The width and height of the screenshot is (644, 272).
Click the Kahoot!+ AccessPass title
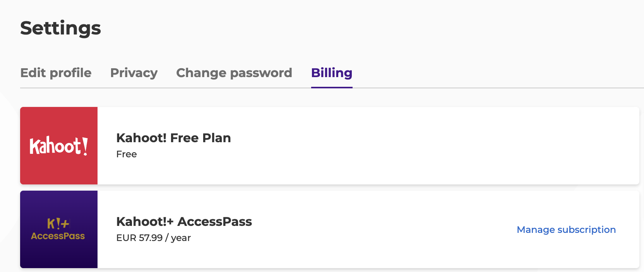coord(184,222)
